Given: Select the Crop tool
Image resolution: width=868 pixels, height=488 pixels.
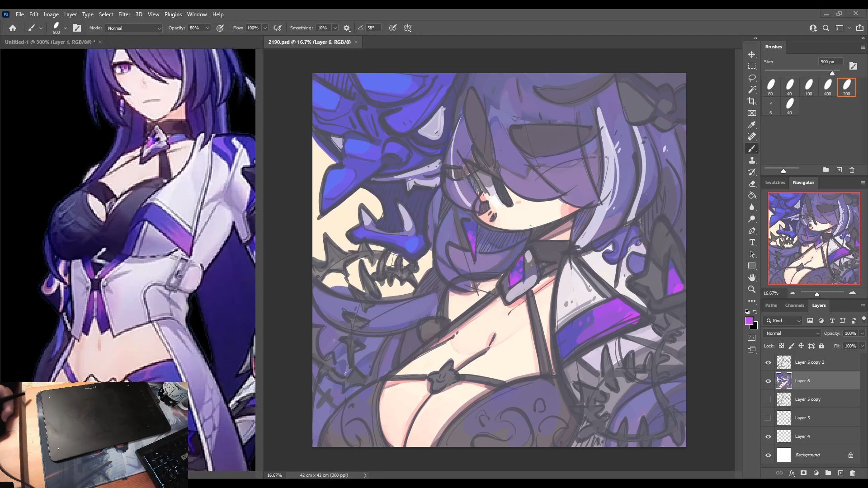Looking at the screenshot, I should 752,101.
